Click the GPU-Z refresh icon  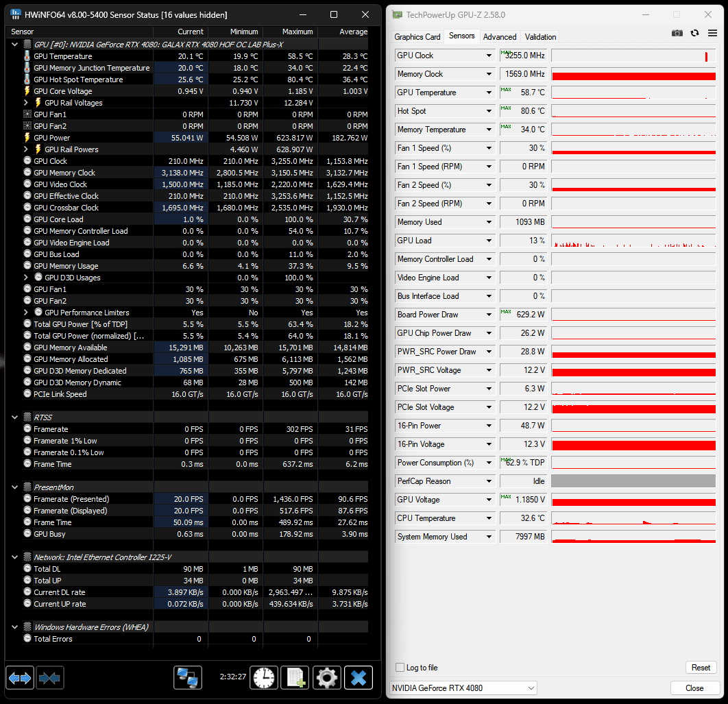click(694, 33)
